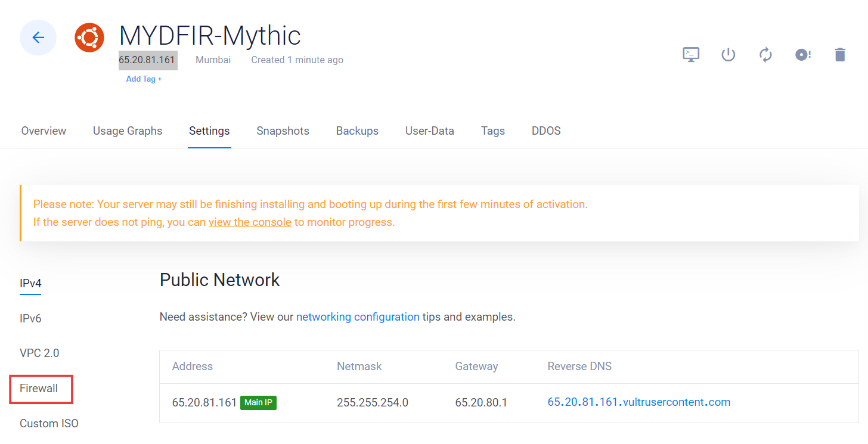Select IPv6 in settings sidebar
868x444 pixels.
(x=30, y=319)
